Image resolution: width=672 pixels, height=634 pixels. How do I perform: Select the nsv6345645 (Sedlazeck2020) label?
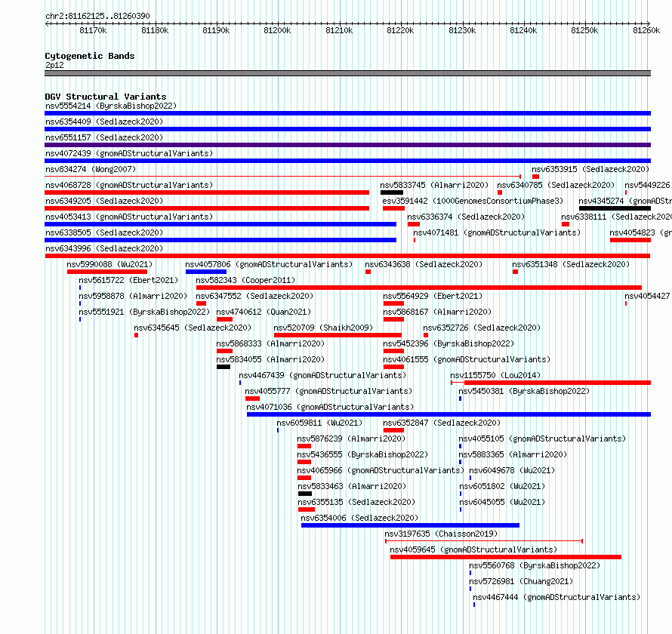[x=193, y=328]
